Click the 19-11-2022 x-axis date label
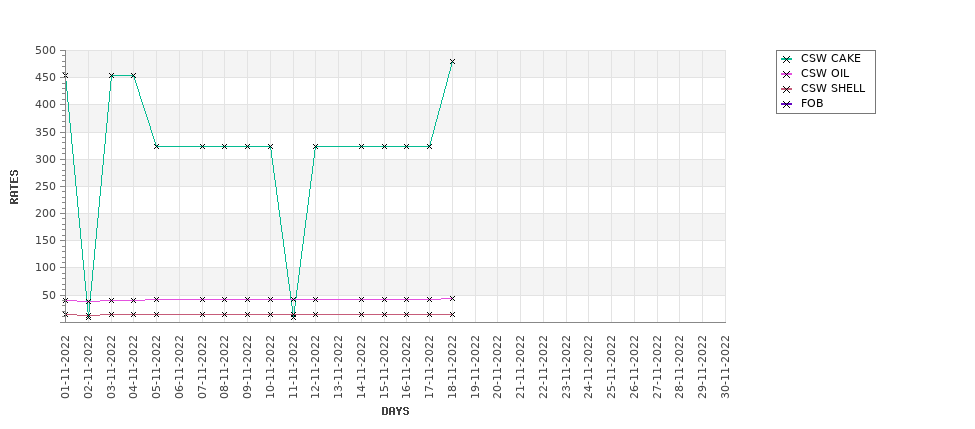 click(x=475, y=367)
